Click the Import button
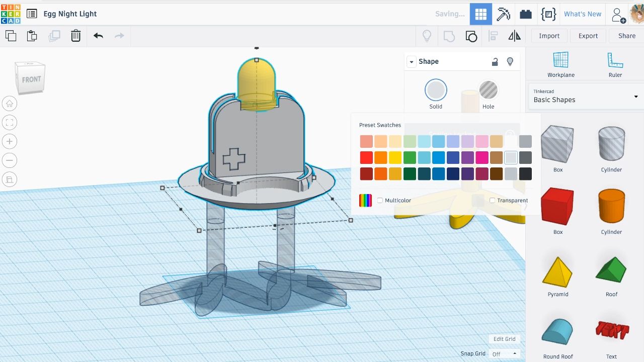The image size is (644, 362). 549,36
